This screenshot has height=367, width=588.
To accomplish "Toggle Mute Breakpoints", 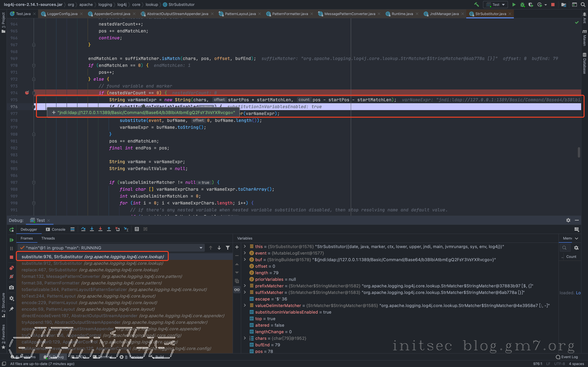I will (11, 276).
